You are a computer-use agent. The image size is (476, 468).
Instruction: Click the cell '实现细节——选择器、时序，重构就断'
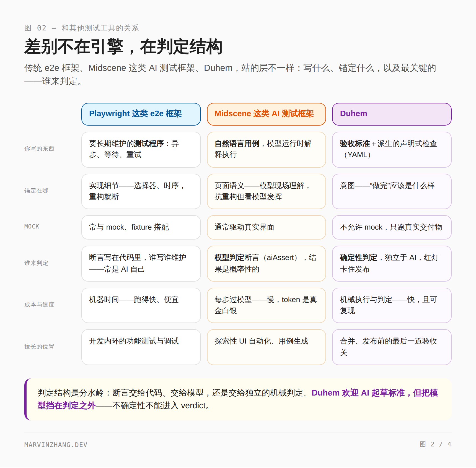pyautogui.click(x=141, y=191)
